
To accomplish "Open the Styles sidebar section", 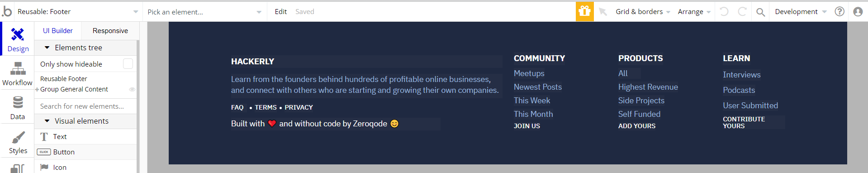I will tap(17, 141).
